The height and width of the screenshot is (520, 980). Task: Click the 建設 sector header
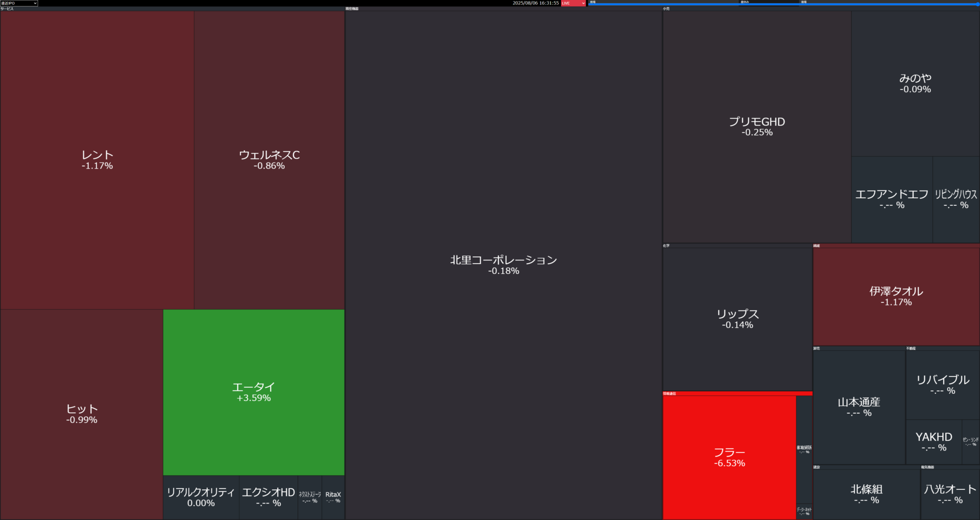coord(867,467)
